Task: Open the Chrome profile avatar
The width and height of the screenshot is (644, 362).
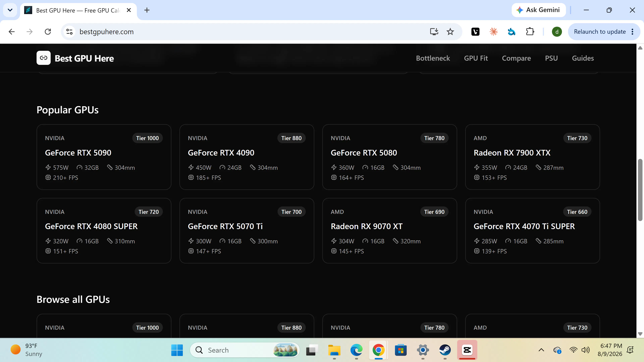Action: point(557,32)
